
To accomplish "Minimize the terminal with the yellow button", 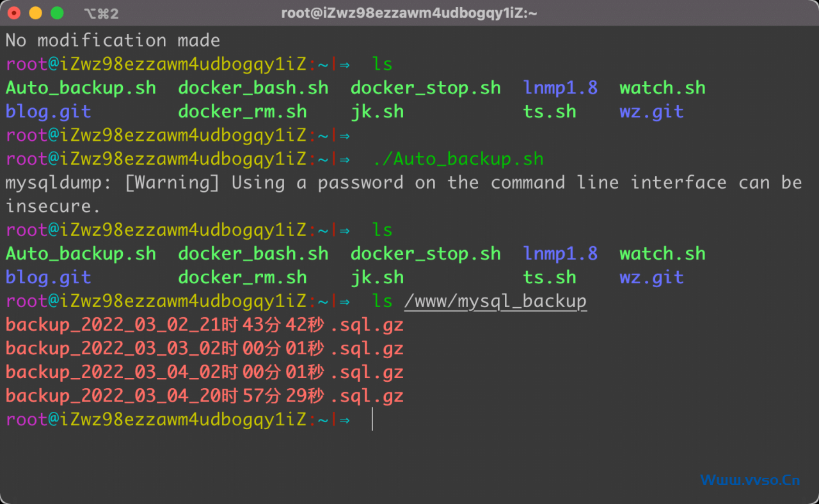I will click(36, 13).
